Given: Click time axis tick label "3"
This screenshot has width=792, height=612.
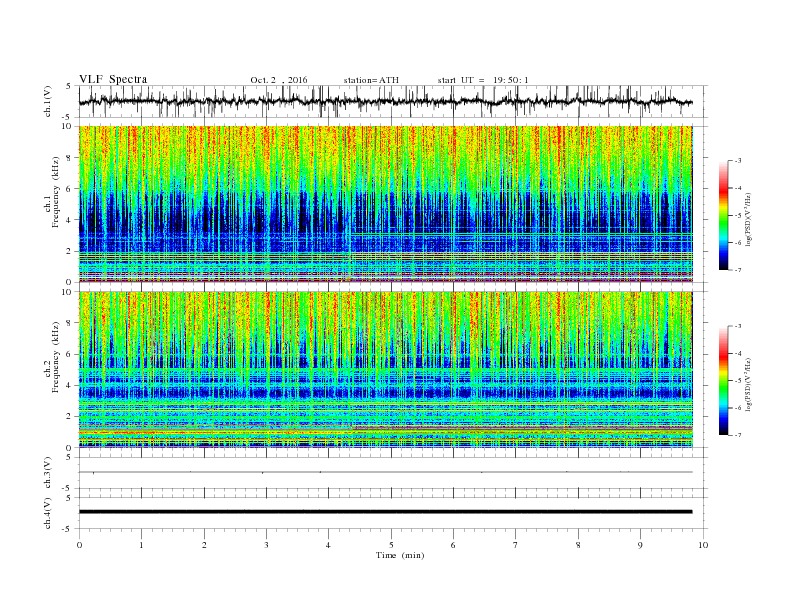Looking at the screenshot, I should click(266, 545).
